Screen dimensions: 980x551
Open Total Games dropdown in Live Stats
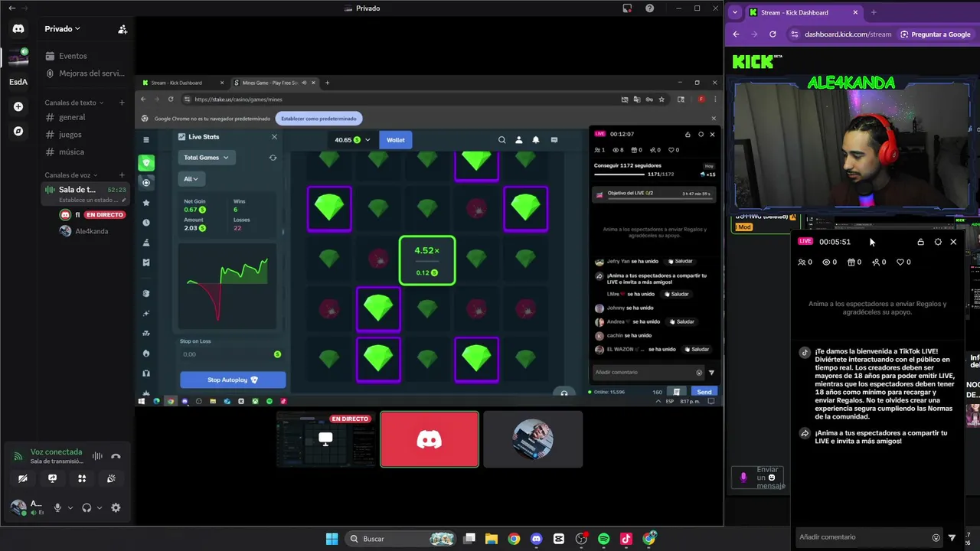coord(207,158)
